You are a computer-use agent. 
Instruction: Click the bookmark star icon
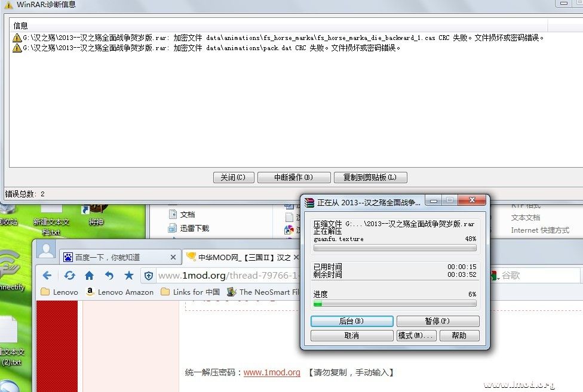pyautogui.click(x=128, y=276)
